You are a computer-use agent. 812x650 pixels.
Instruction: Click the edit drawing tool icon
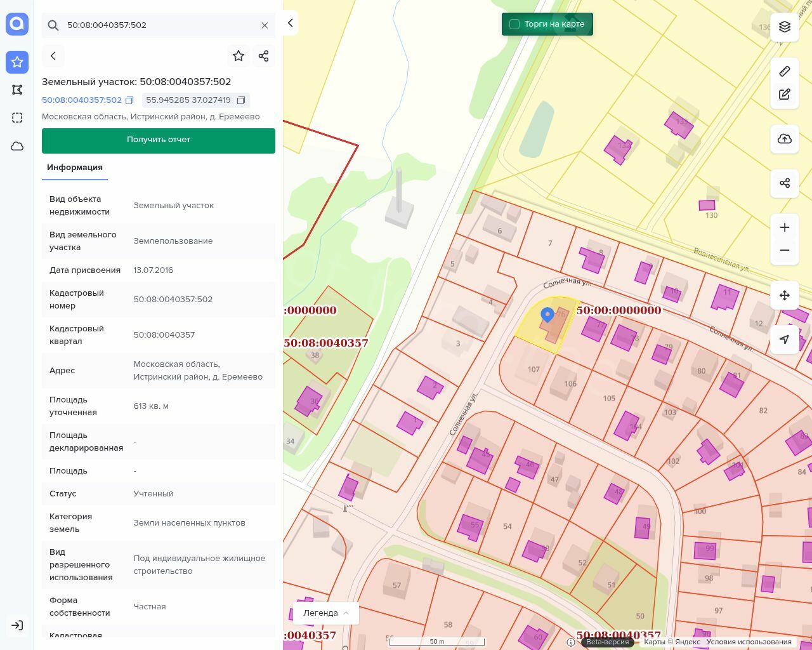[x=785, y=95]
